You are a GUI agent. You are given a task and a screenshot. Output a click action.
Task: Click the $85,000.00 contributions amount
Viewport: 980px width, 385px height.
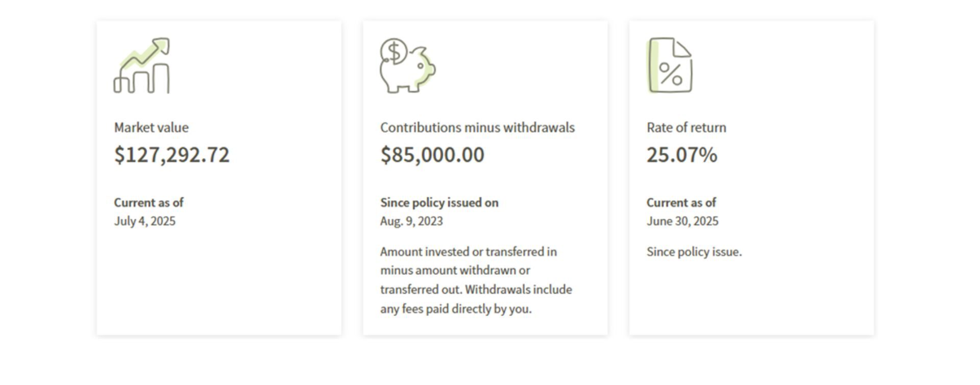pyautogui.click(x=432, y=155)
